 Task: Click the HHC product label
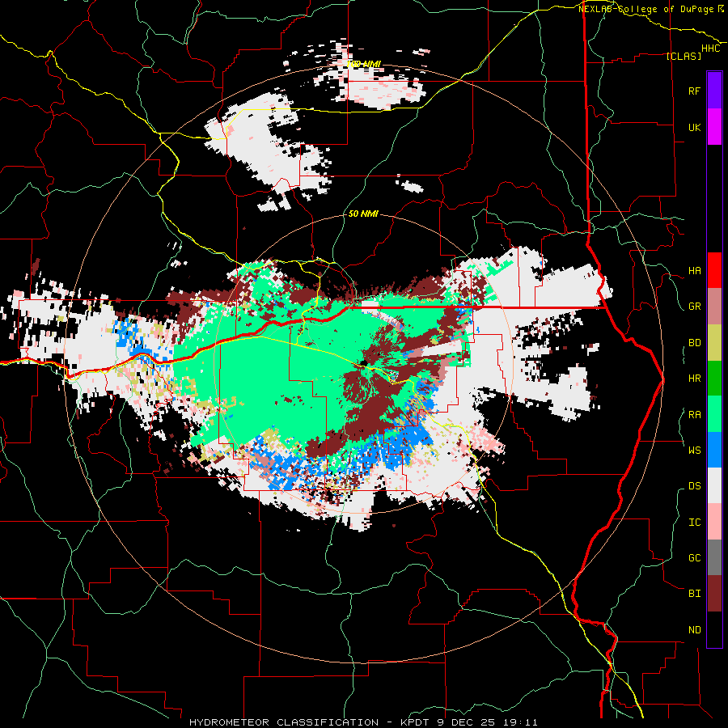[711, 49]
